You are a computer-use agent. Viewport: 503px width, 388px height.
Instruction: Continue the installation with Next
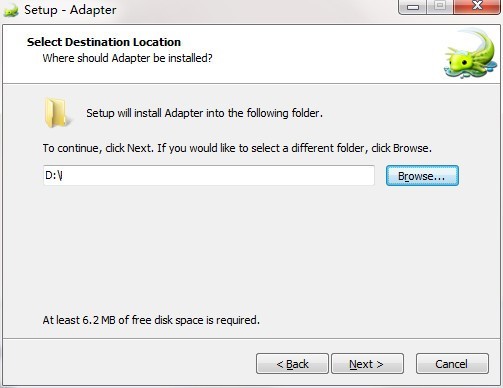pos(367,364)
